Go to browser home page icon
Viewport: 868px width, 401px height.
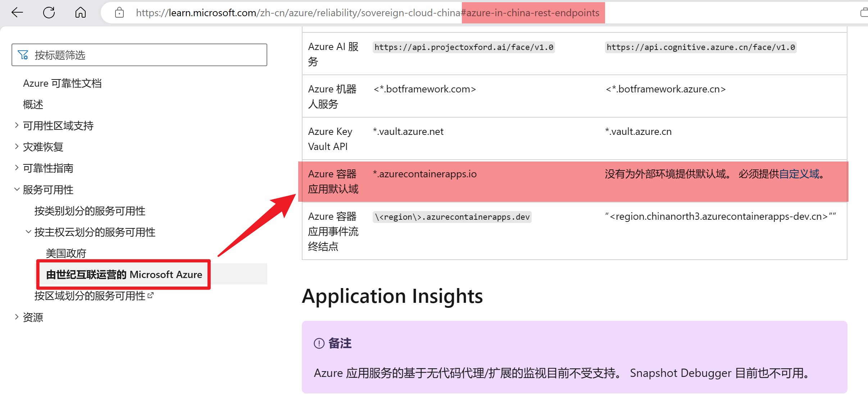pyautogui.click(x=80, y=13)
